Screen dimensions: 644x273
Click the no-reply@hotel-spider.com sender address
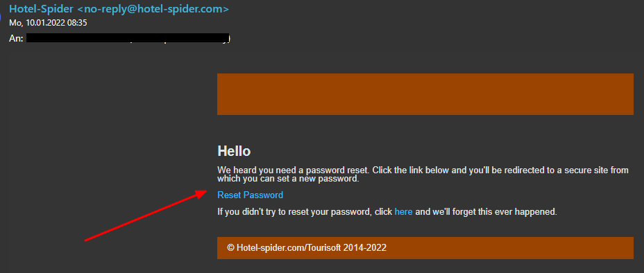click(153, 9)
